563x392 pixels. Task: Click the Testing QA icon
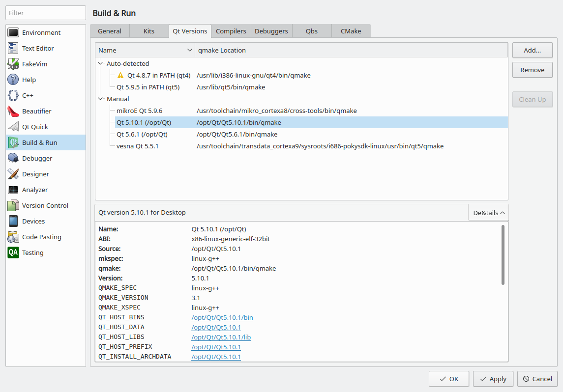click(x=13, y=252)
